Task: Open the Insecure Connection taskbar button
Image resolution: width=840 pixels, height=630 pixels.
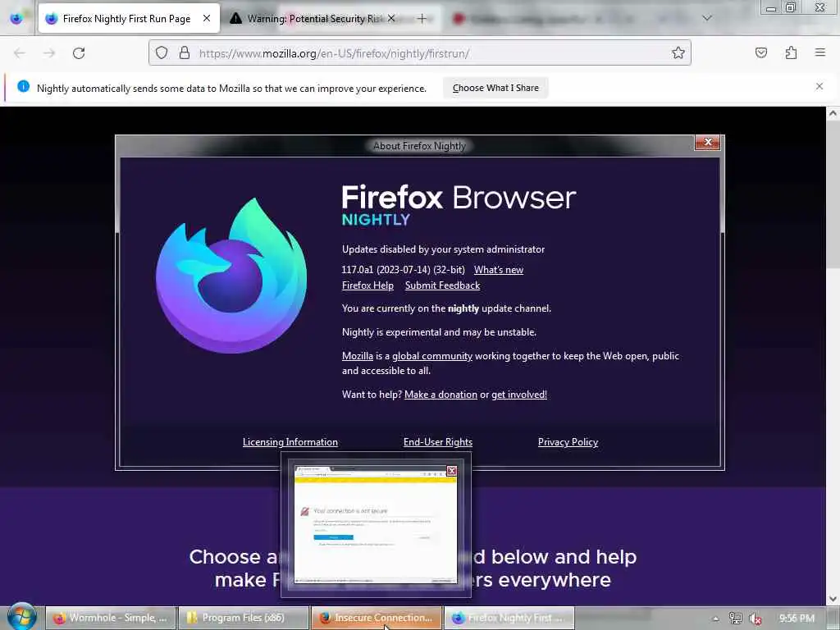Action: click(x=376, y=618)
